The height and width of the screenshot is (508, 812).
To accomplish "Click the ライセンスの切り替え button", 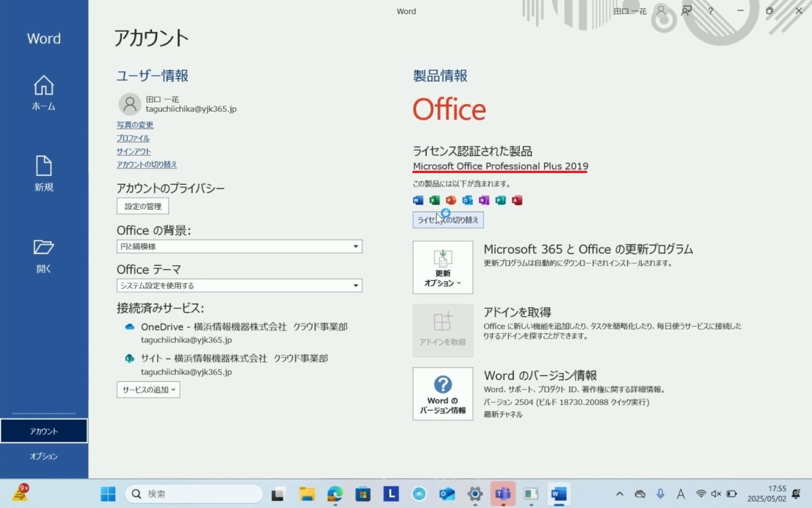I will point(448,220).
